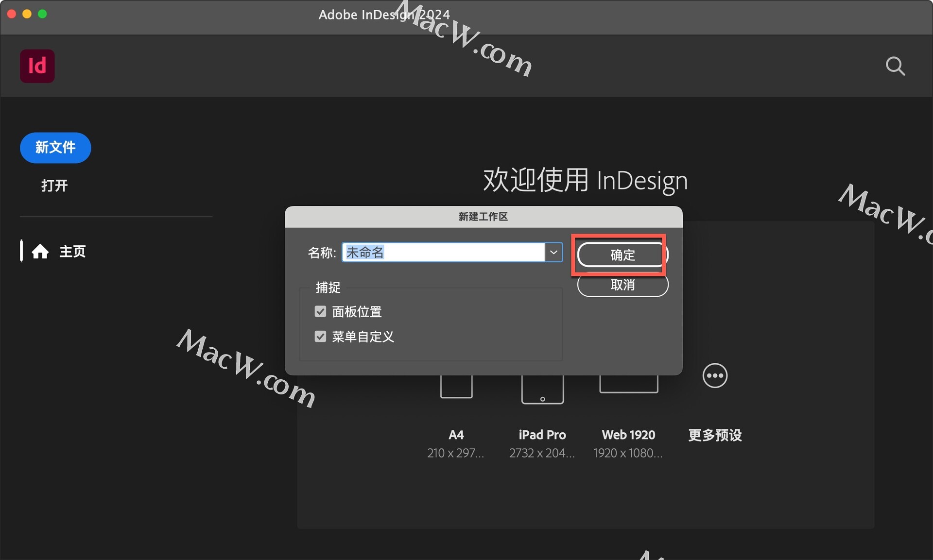
Task: Toggle the 菜单自定义 checkbox
Action: click(320, 336)
